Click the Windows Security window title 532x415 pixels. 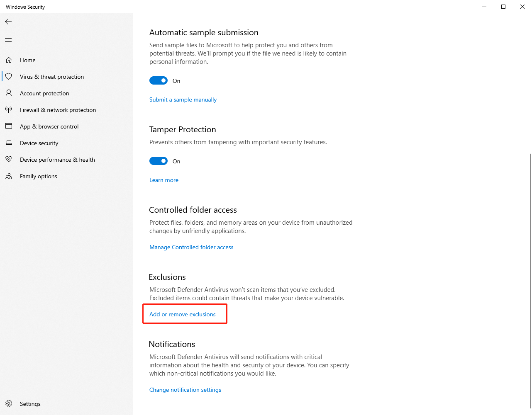[x=25, y=7]
